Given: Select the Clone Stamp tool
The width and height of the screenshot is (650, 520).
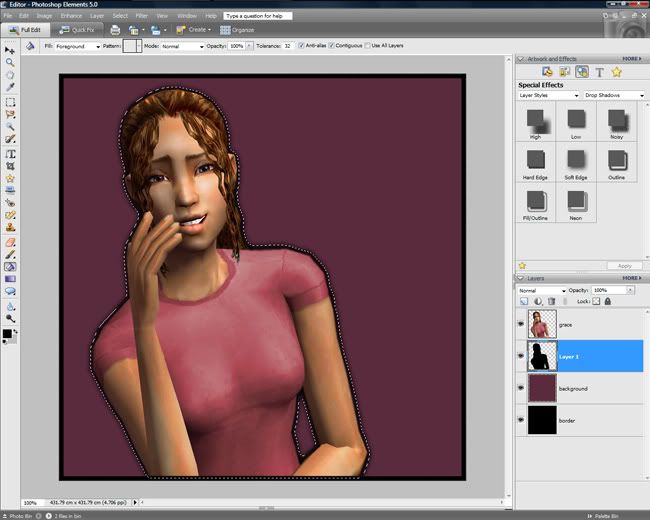Looking at the screenshot, I should [10, 227].
